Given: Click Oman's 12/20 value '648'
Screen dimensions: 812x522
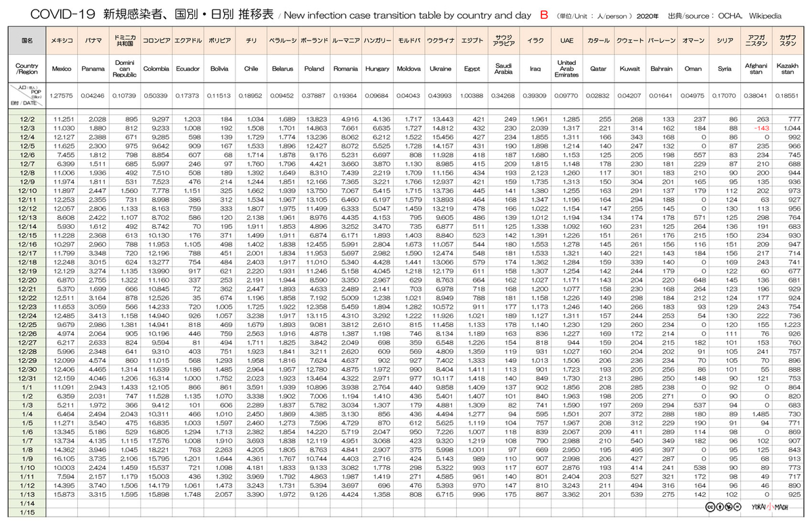Looking at the screenshot, I should [x=700, y=280].
